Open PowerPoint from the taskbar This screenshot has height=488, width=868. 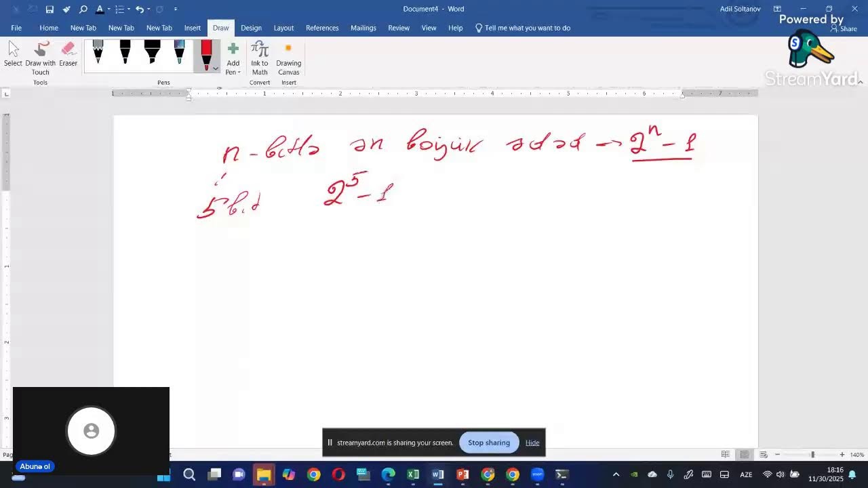[462, 474]
